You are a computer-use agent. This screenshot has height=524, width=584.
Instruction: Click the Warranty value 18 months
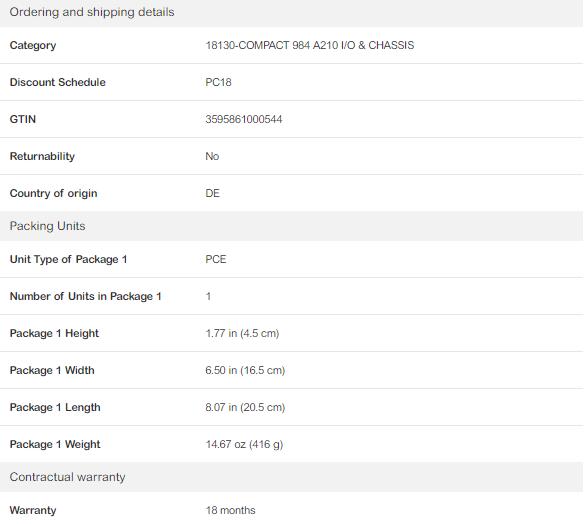(230, 510)
